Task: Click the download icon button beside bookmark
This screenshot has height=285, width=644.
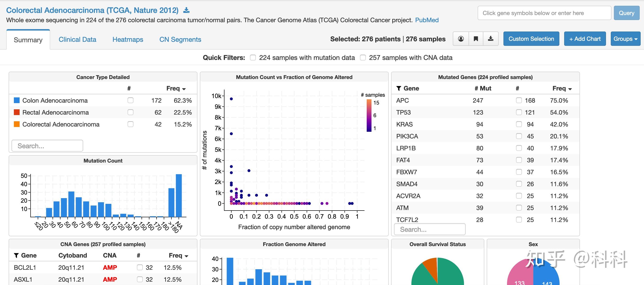Action: click(x=491, y=39)
